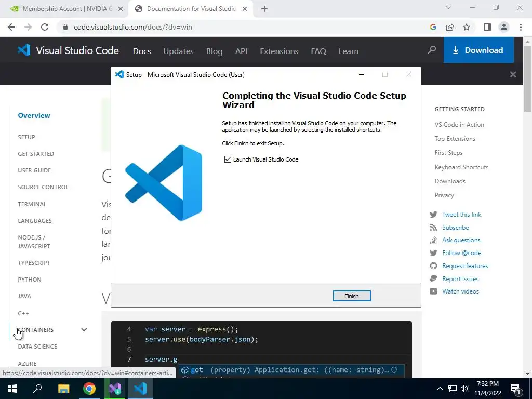Click the Google icon in address bar
This screenshot has width=532, height=399.
coord(433,27)
